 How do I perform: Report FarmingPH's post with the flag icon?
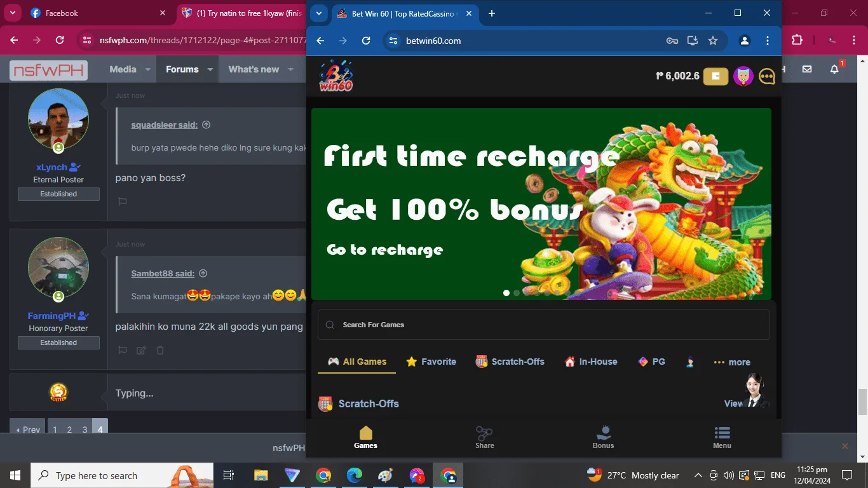[x=123, y=350]
